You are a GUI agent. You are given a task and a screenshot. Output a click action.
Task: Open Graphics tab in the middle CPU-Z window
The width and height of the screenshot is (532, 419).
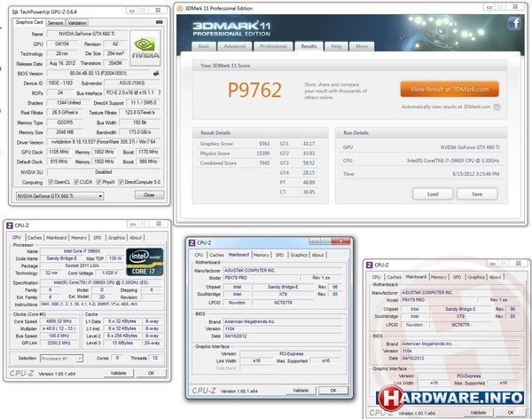click(299, 255)
